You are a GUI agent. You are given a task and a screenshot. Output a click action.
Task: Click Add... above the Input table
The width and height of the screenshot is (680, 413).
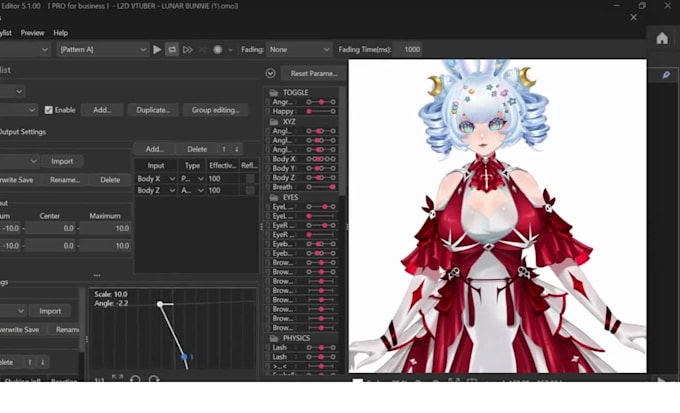154,149
